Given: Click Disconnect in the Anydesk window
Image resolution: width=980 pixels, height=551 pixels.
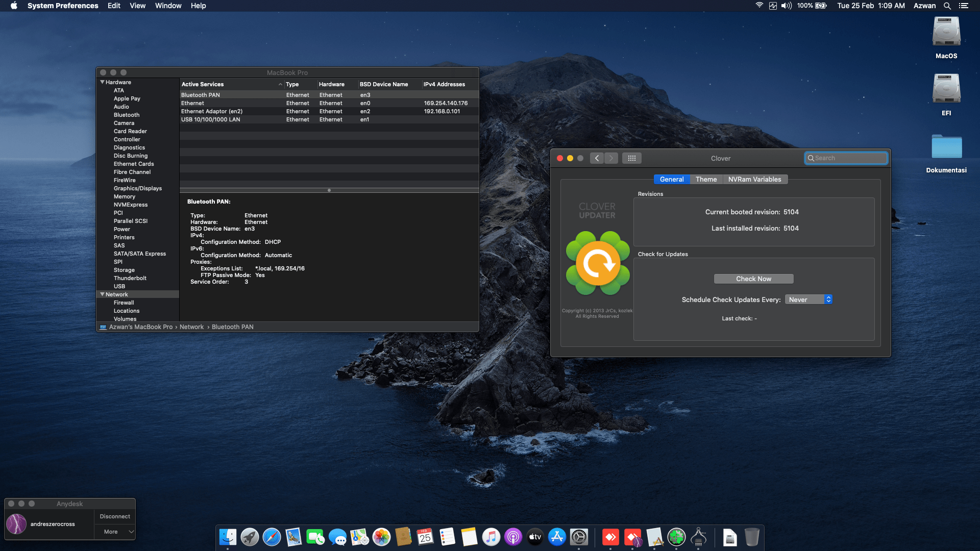Looking at the screenshot, I should coord(115,516).
